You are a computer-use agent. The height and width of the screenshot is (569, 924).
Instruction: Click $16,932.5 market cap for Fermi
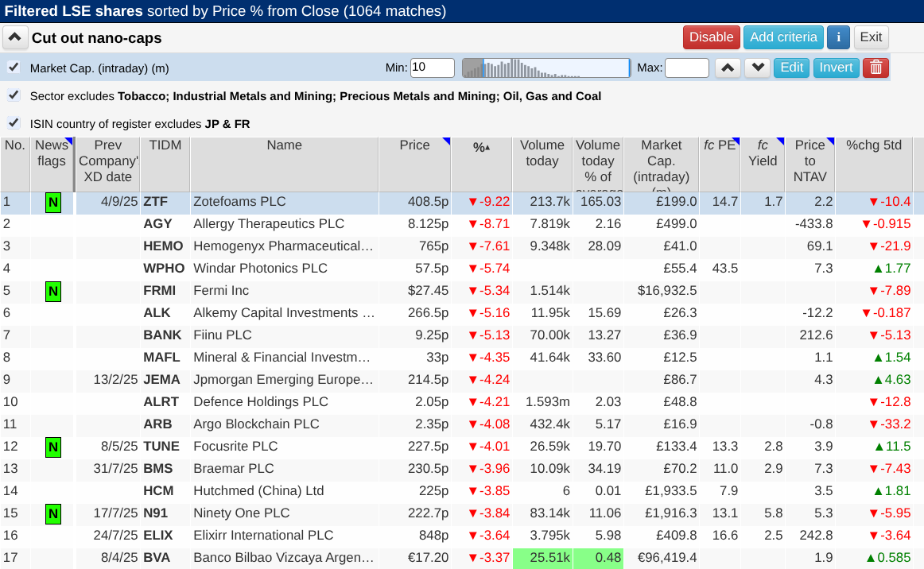tap(667, 291)
